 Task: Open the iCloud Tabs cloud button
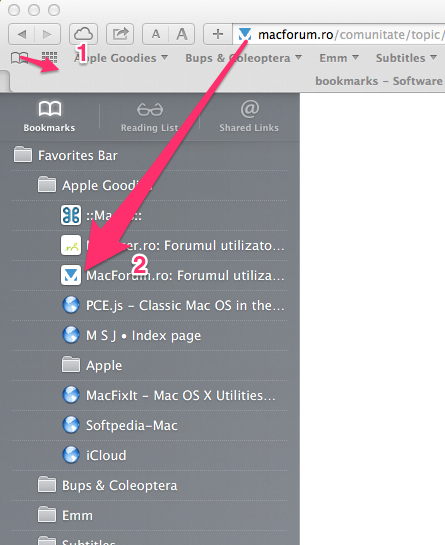click(83, 34)
